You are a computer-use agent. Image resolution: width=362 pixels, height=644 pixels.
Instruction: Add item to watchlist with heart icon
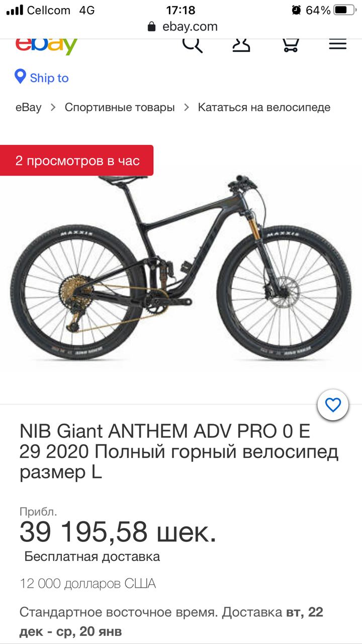coord(333,405)
